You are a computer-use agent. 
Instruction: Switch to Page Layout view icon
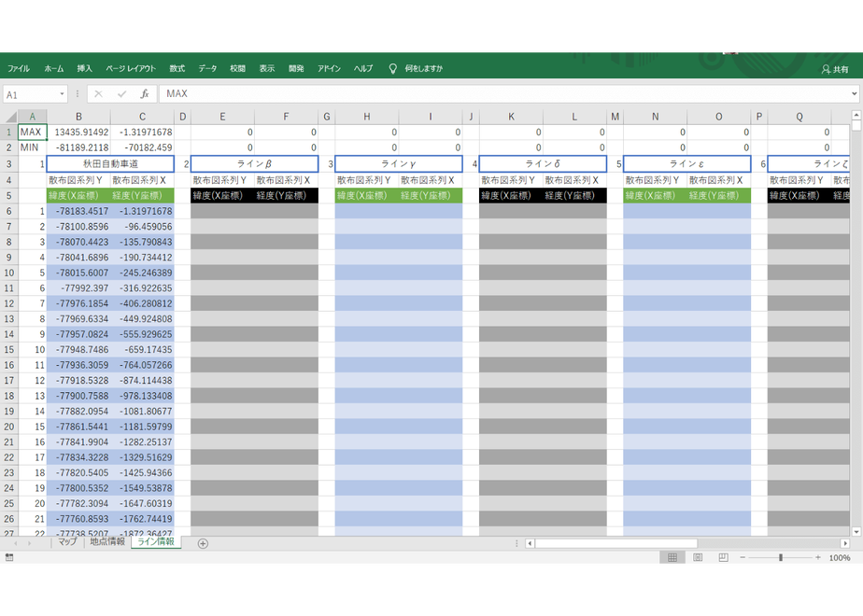click(698, 558)
